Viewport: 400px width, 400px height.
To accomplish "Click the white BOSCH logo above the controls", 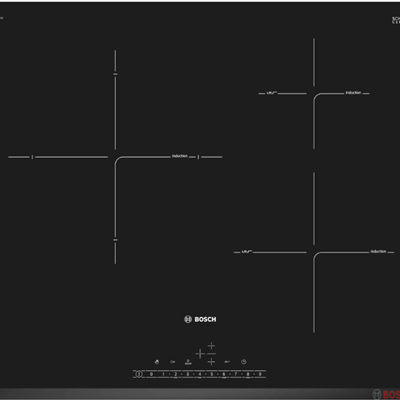I will pos(200,319).
